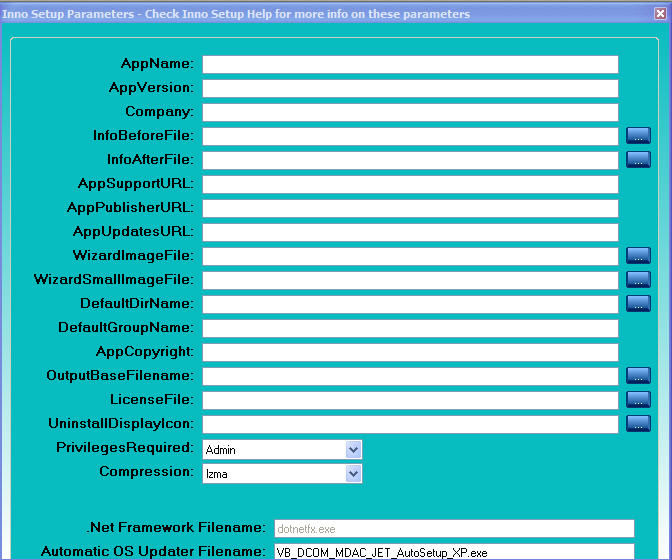Select the InfoBeforeFile text field
Viewport: 672px width, 560px height.
(x=410, y=136)
